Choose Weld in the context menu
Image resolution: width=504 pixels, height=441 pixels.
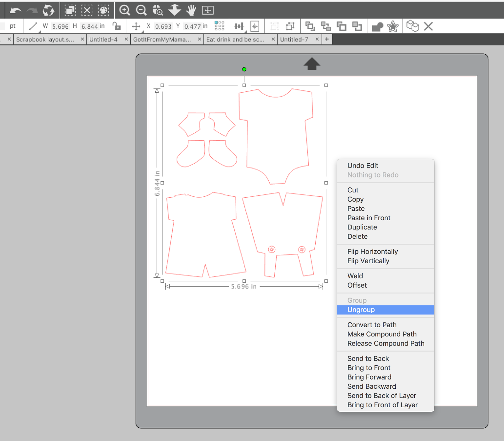386,276
